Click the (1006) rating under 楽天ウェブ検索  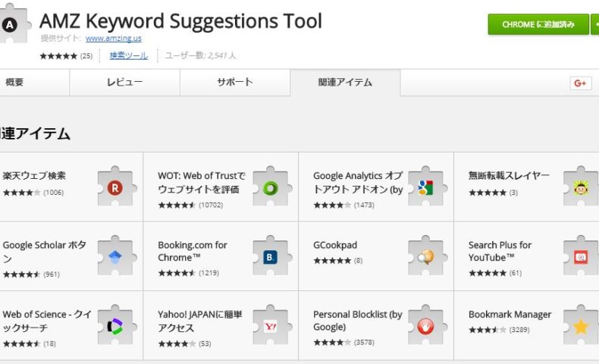click(x=33, y=193)
